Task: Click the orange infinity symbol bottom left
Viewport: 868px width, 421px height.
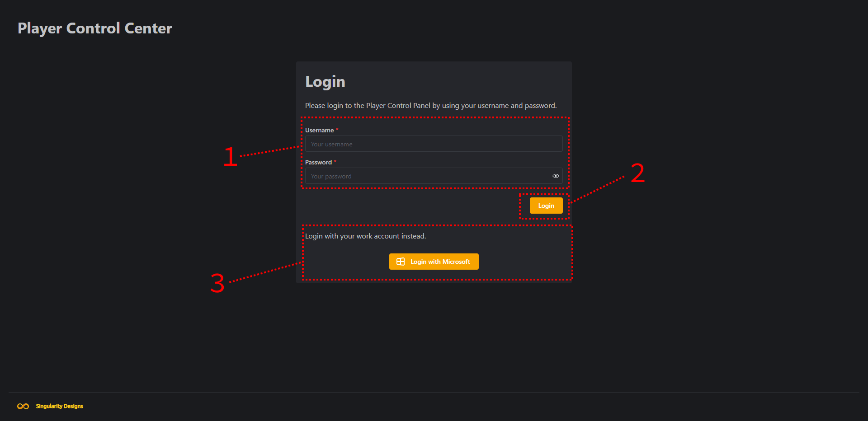Action: tap(23, 406)
